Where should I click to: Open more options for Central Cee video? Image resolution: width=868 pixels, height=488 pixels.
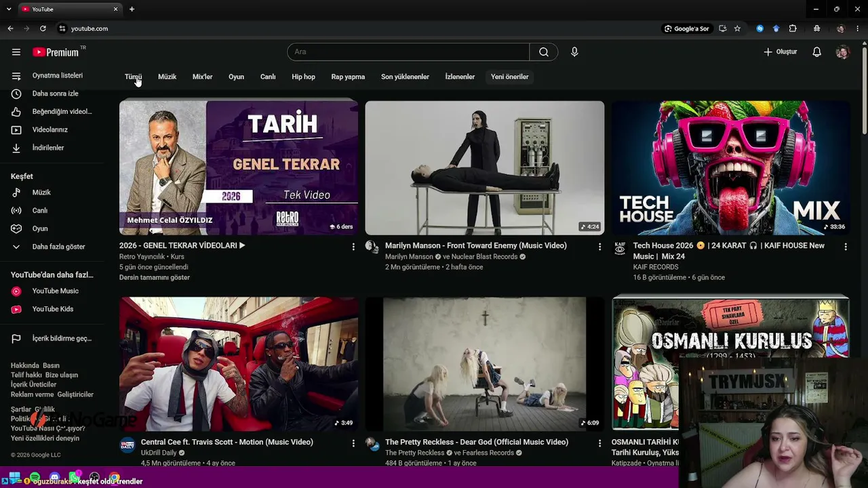click(353, 443)
